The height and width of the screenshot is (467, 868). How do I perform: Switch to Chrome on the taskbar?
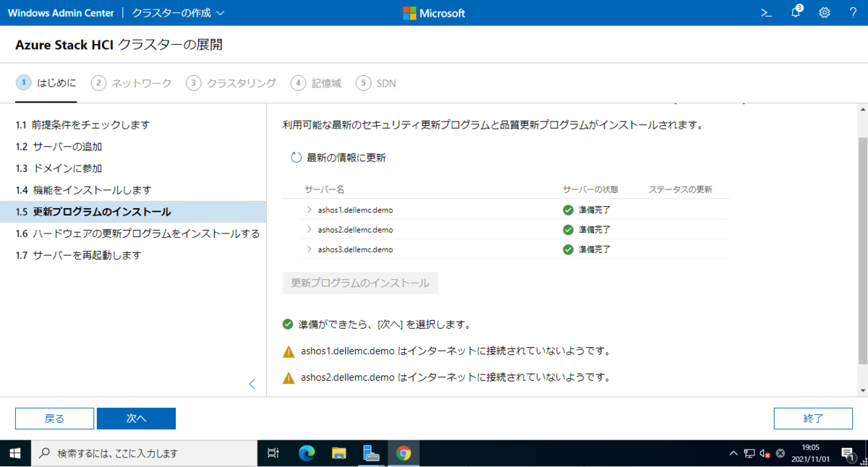coord(404,453)
